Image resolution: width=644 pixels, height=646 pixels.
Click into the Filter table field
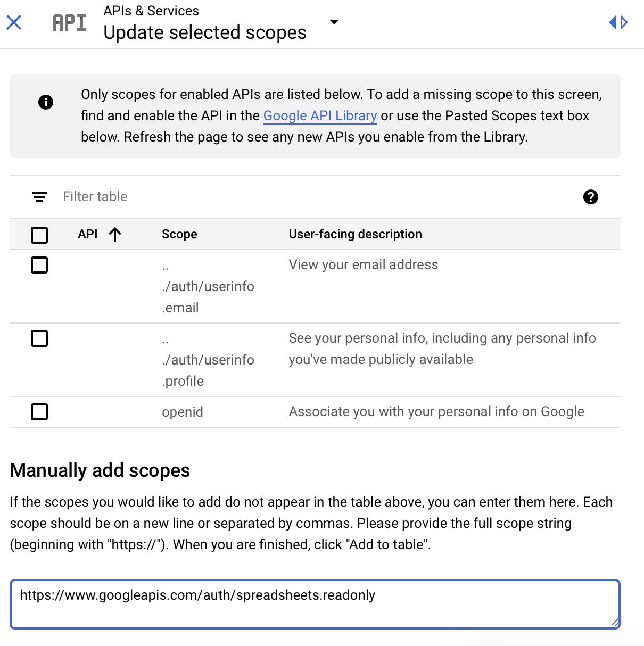click(266, 197)
